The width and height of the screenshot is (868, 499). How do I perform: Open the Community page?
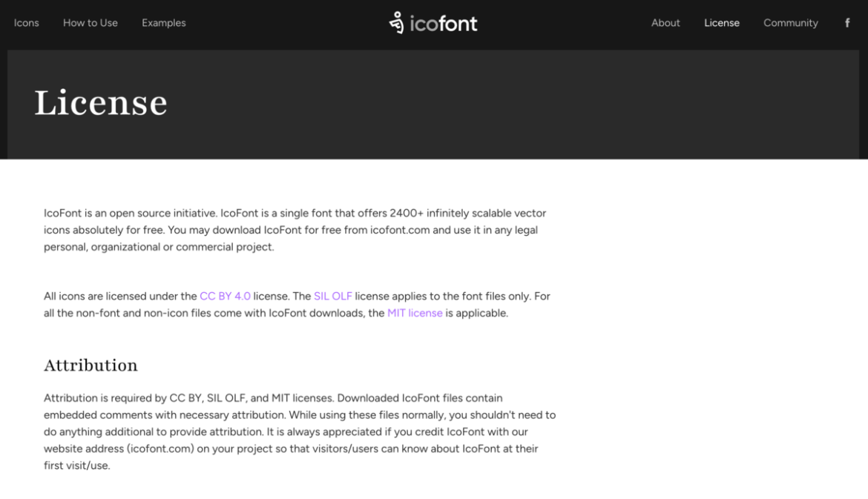(x=790, y=23)
